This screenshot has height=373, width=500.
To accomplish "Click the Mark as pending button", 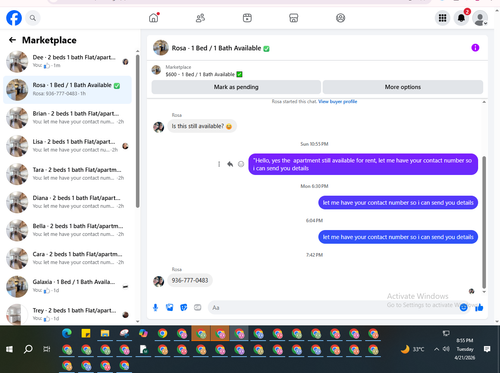I will point(236,87).
